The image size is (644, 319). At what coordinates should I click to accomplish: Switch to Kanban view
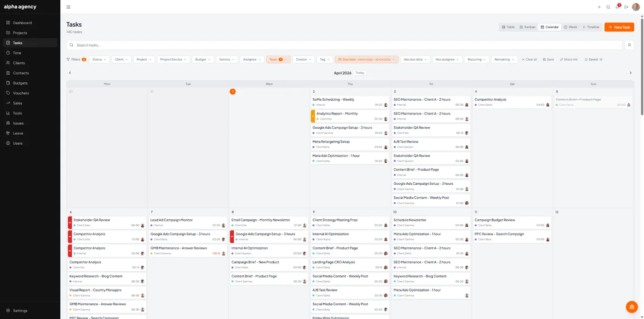click(528, 27)
